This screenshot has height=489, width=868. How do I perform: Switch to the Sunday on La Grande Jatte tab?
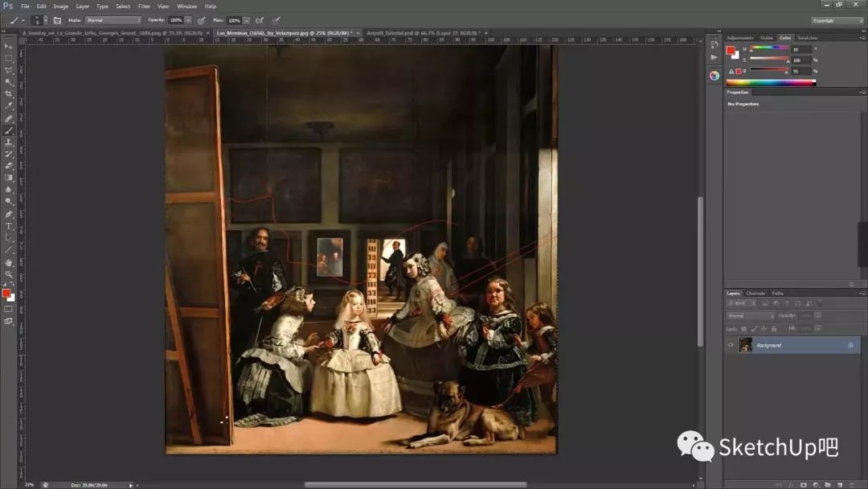click(112, 33)
